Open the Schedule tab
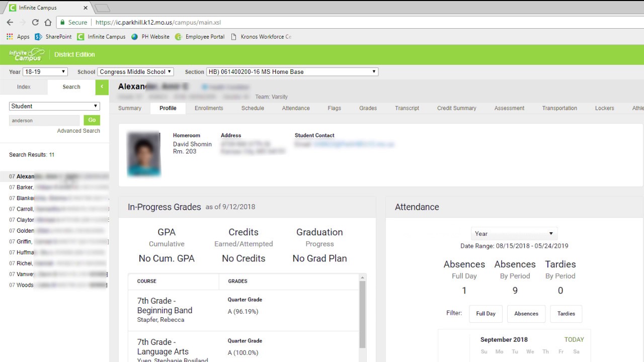644x362 pixels. tap(253, 108)
